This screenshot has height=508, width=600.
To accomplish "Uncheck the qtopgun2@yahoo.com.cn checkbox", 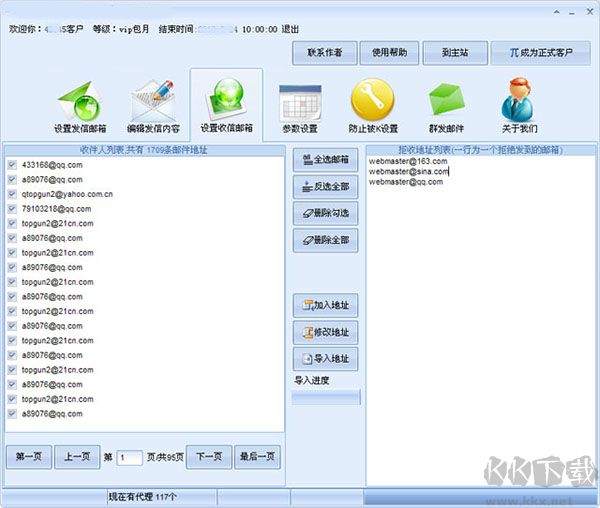I will coord(12,194).
